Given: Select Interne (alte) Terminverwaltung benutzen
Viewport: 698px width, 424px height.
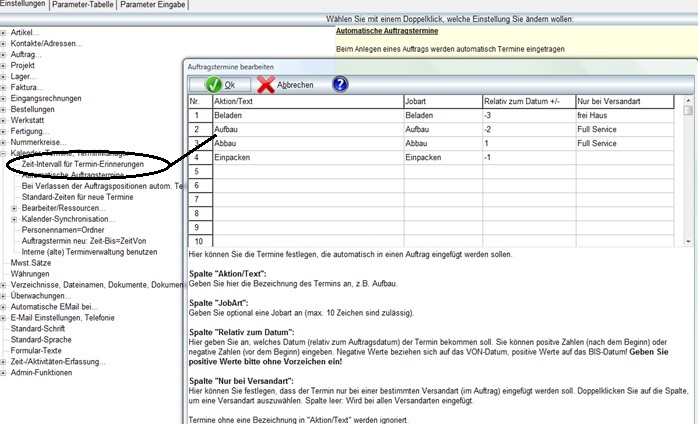Looking at the screenshot, I should 89,252.
